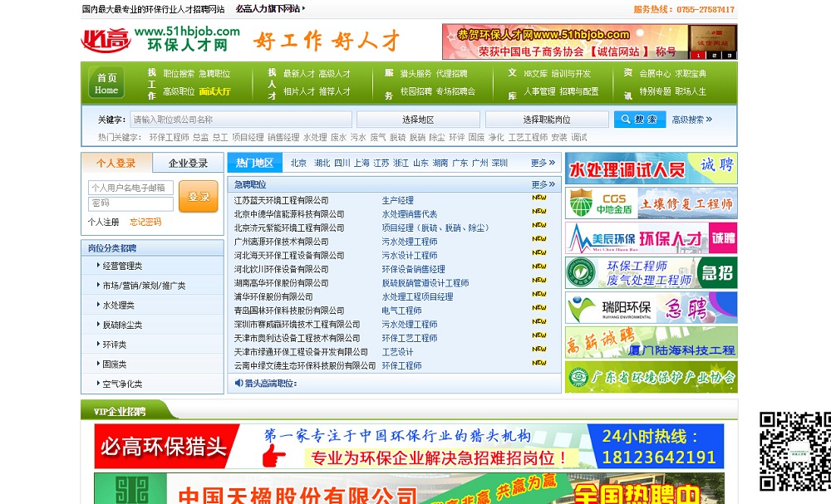Open the QR code image
831x504 pixels.
click(x=794, y=452)
